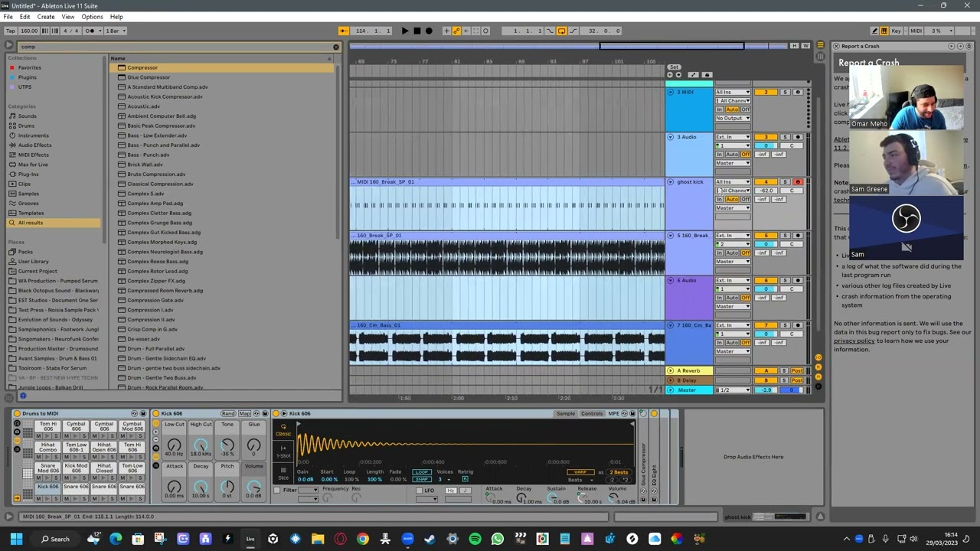Click the Arrangement Record button
The height and width of the screenshot is (551, 980).
click(x=429, y=31)
